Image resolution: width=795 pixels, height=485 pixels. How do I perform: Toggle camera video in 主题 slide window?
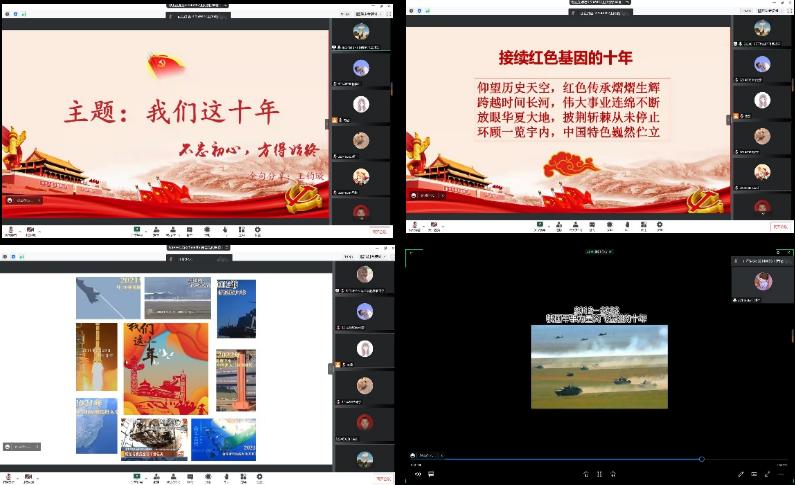(x=30, y=230)
